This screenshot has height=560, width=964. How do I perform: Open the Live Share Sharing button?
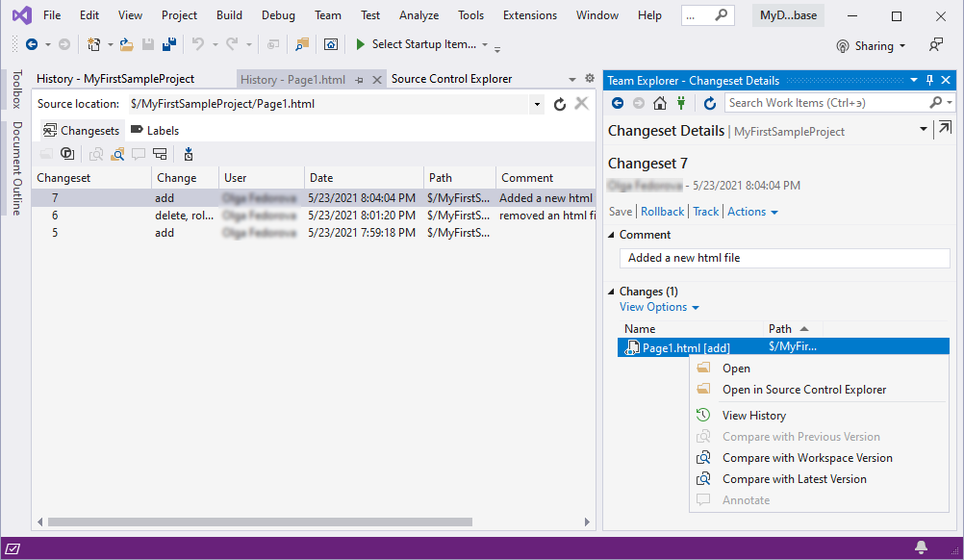tap(871, 46)
